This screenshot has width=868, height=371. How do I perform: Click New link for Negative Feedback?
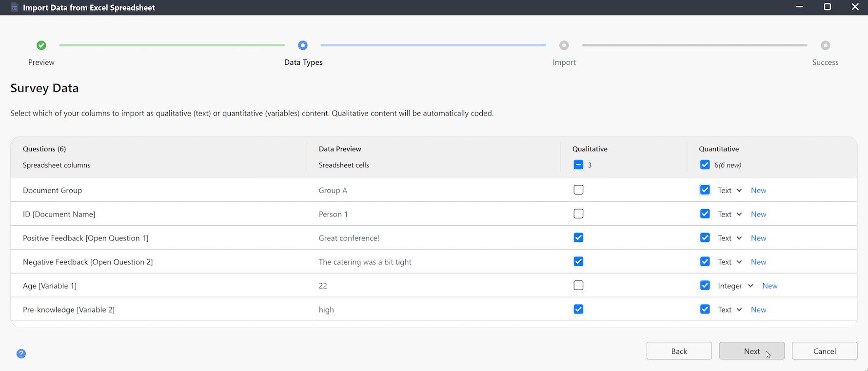click(758, 262)
